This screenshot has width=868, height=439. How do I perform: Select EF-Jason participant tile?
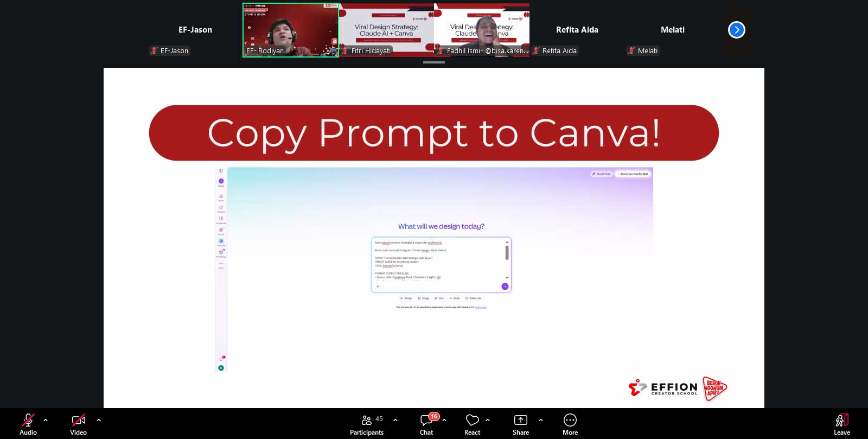coord(195,30)
